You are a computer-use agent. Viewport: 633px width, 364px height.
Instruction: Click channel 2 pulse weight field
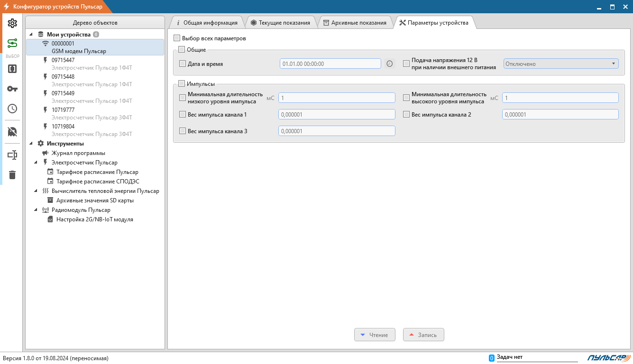pyautogui.click(x=560, y=114)
